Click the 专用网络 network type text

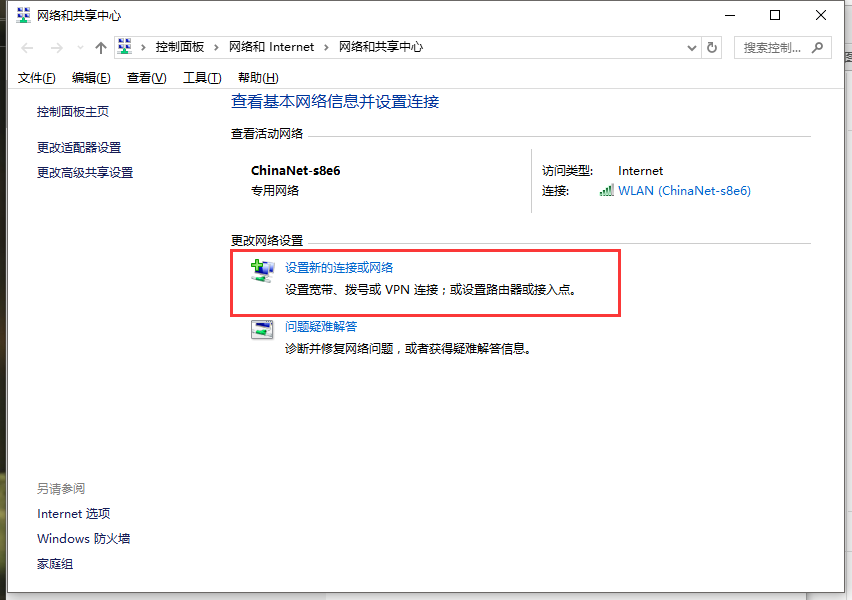[x=275, y=191]
